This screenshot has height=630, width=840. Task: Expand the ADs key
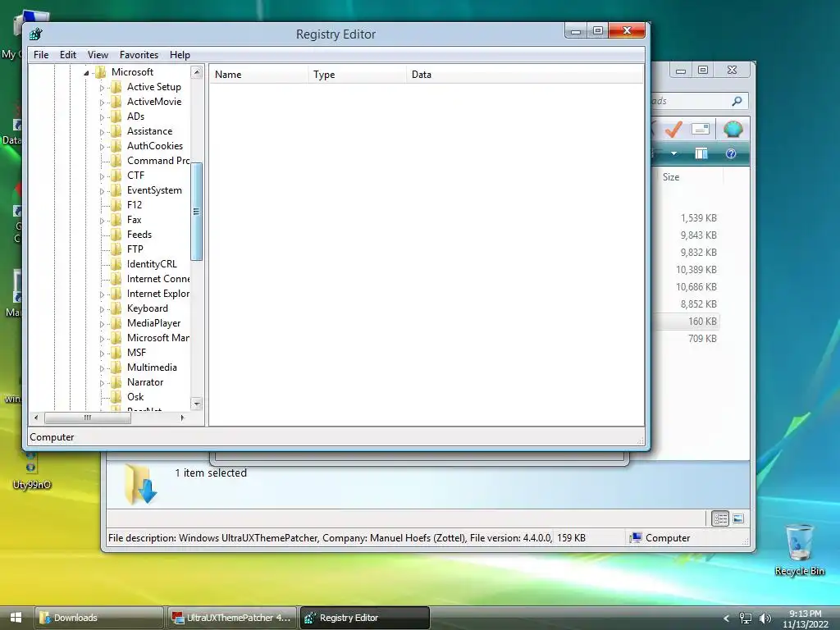[x=102, y=116]
